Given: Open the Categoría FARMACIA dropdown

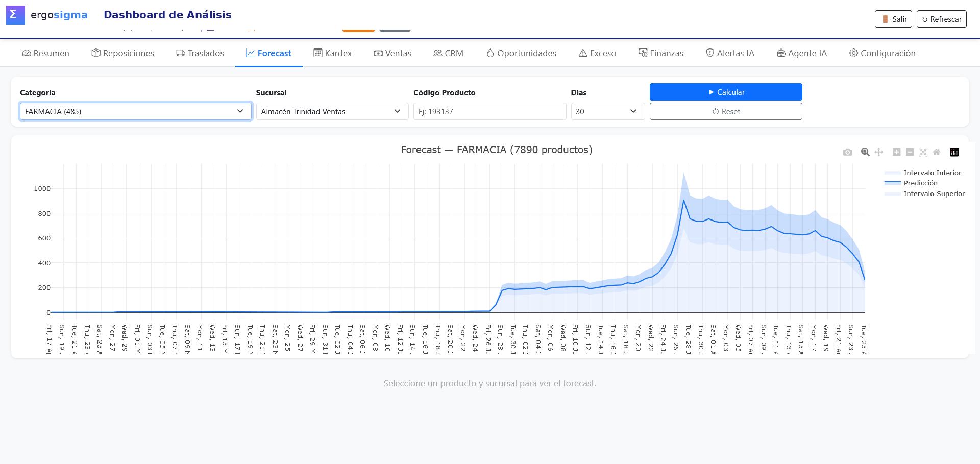Looking at the screenshot, I should click(x=136, y=111).
